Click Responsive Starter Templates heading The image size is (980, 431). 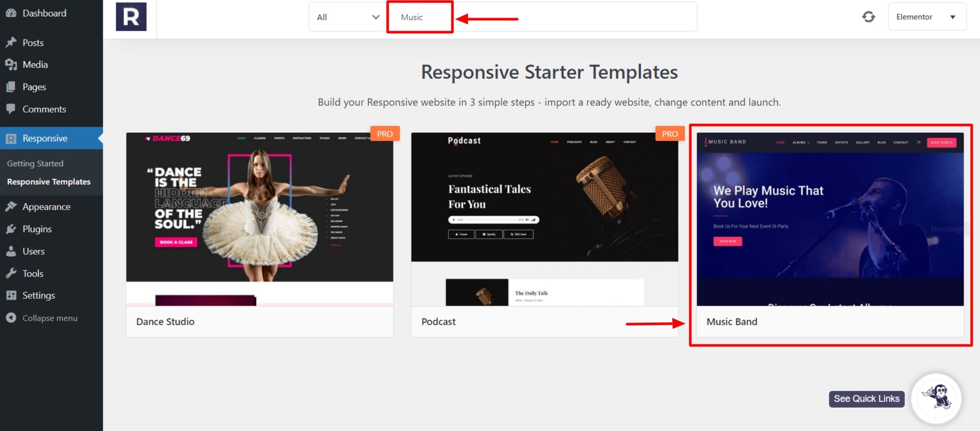549,72
